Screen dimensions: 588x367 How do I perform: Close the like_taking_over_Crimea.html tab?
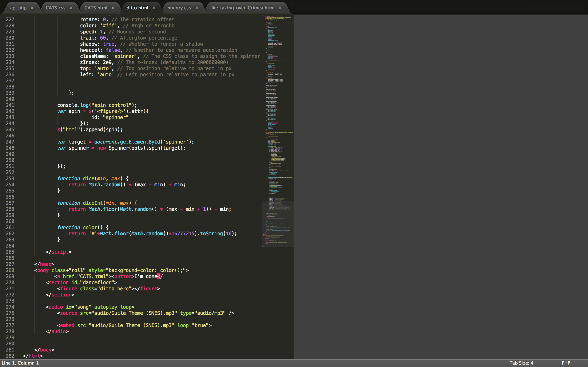pos(280,8)
